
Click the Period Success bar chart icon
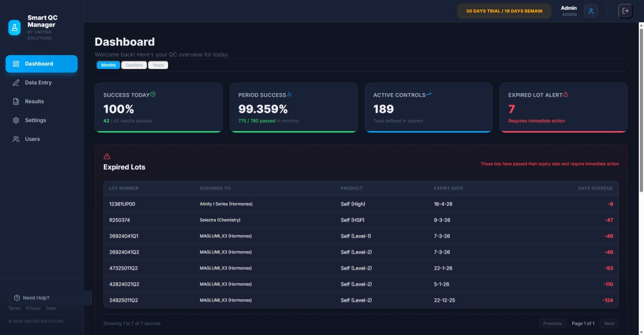[289, 95]
